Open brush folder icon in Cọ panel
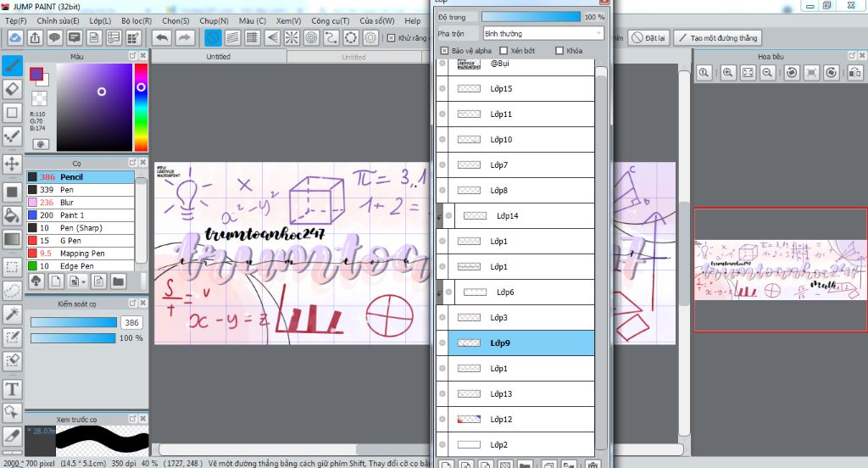868x468 pixels. (x=118, y=281)
